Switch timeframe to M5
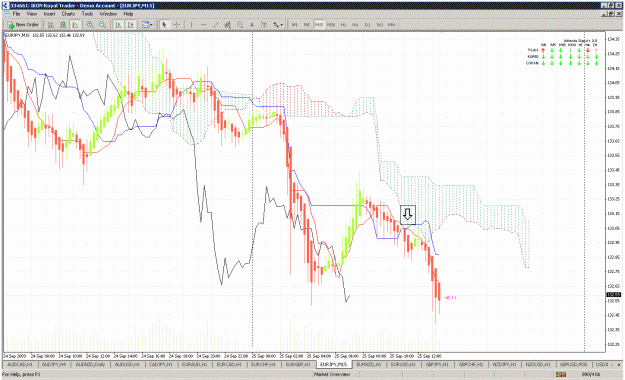 coord(307,25)
